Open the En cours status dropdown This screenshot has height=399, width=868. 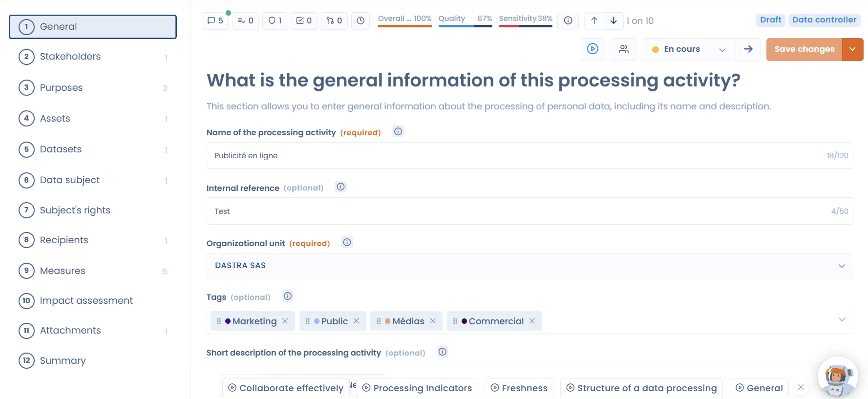tap(689, 49)
